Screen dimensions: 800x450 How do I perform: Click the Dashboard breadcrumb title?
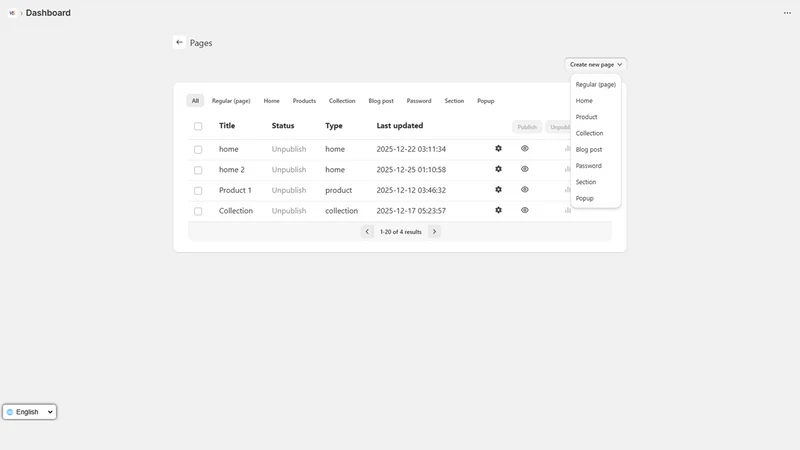pyautogui.click(x=48, y=13)
